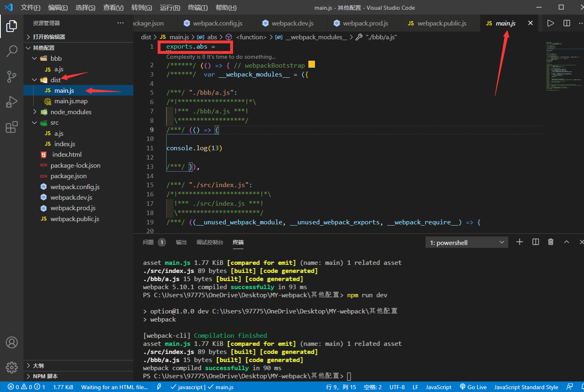
Task: Switch to the webpack.public.js editor tab
Action: (441, 23)
